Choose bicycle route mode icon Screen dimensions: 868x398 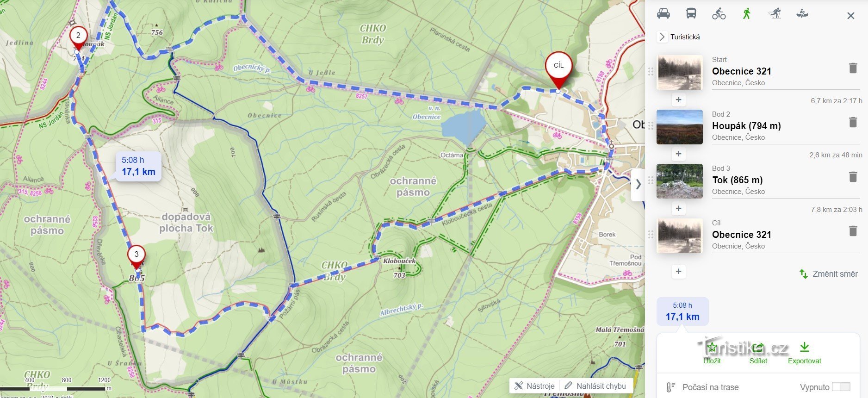pyautogui.click(x=719, y=14)
